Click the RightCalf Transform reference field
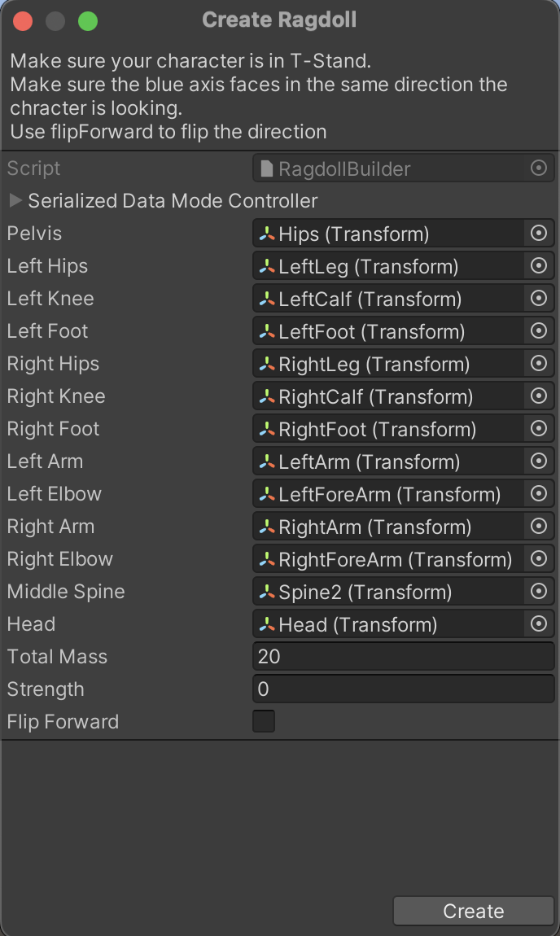560x936 pixels. [388, 396]
